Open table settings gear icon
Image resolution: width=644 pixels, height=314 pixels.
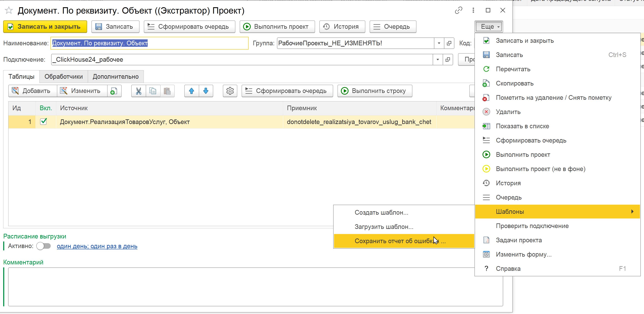click(230, 91)
